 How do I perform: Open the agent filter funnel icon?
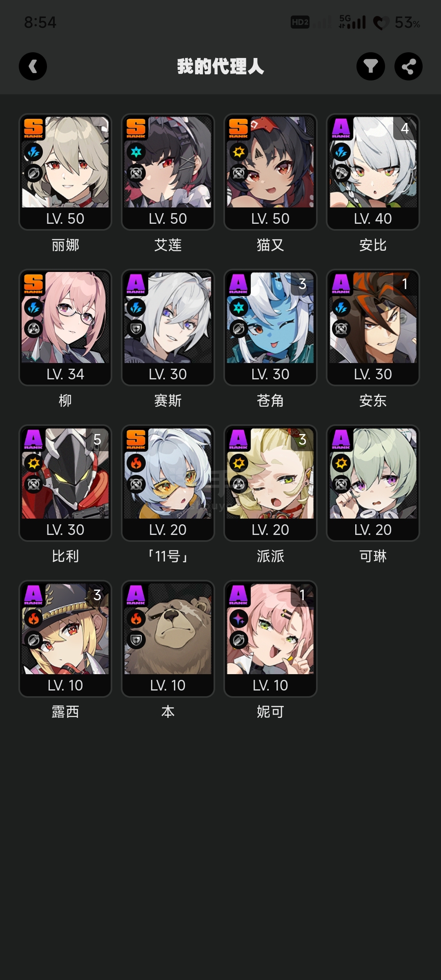click(x=371, y=67)
